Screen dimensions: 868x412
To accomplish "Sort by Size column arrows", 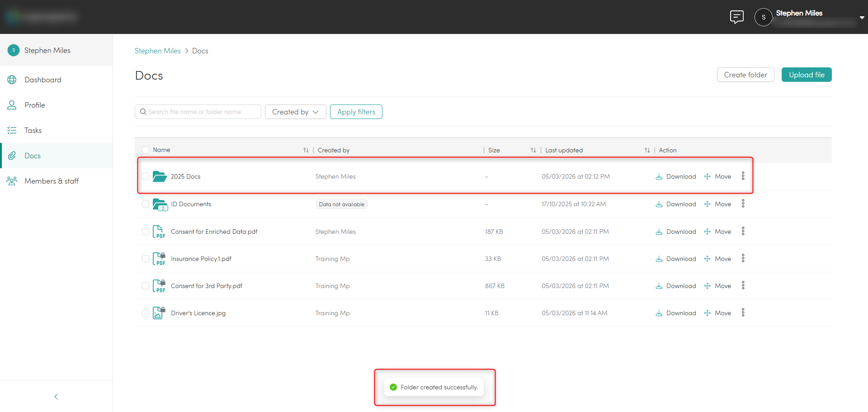I will (533, 150).
